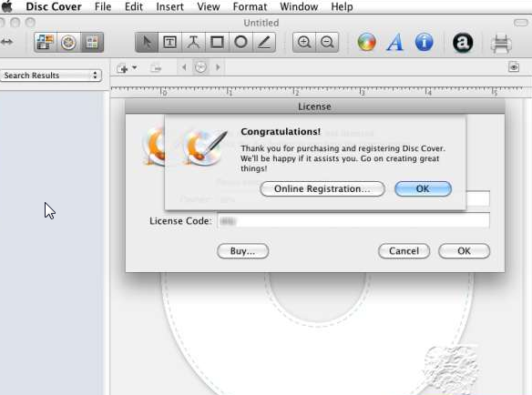Choose the text box tool
Image resolution: width=532 pixels, height=395 pixels.
170,43
